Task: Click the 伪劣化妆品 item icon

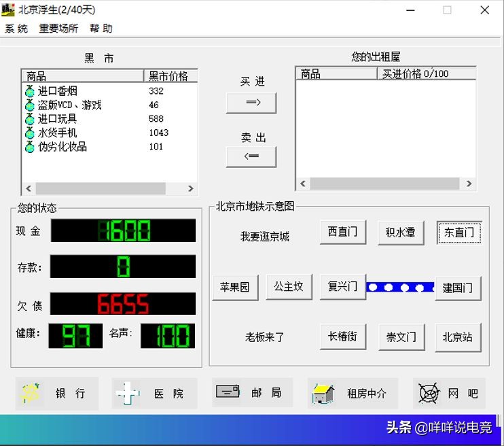Action: tap(30, 147)
